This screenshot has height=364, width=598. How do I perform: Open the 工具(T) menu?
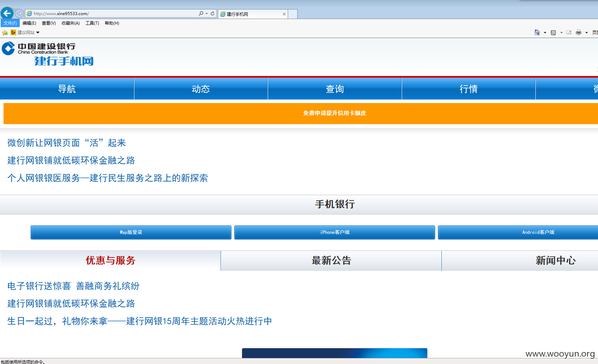click(x=92, y=23)
